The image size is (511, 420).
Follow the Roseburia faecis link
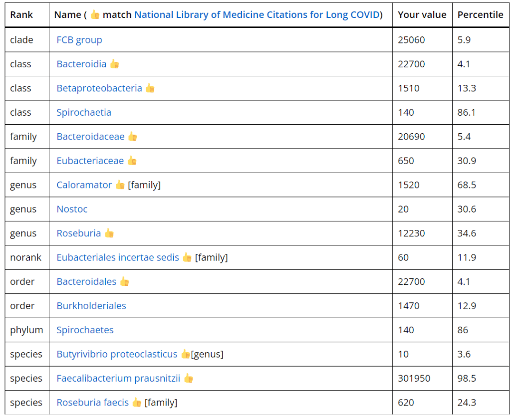click(92, 403)
